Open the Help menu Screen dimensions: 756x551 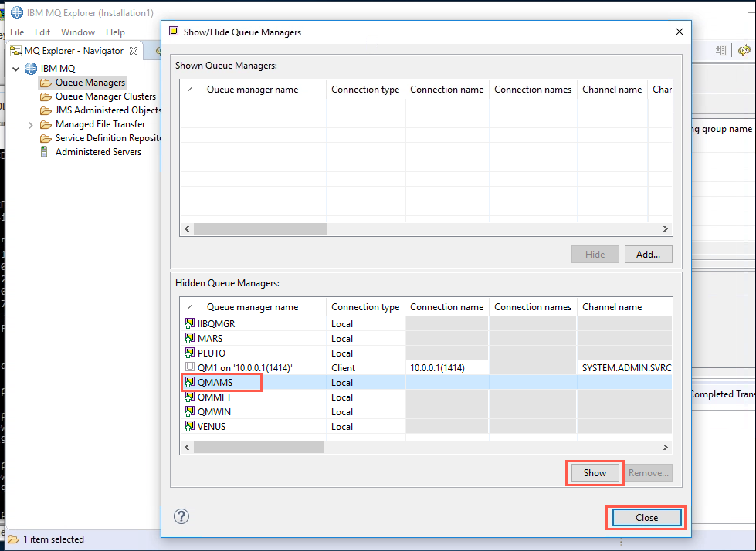click(x=115, y=32)
